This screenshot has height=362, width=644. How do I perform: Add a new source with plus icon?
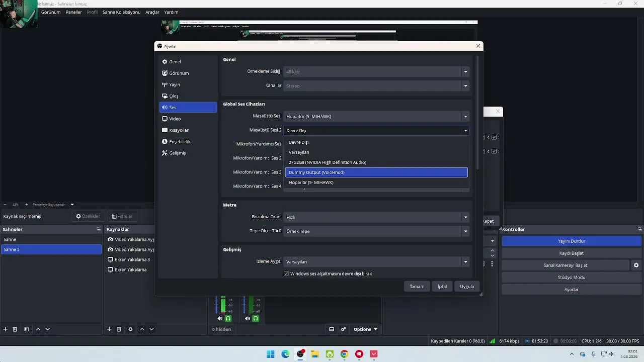pyautogui.click(x=109, y=329)
